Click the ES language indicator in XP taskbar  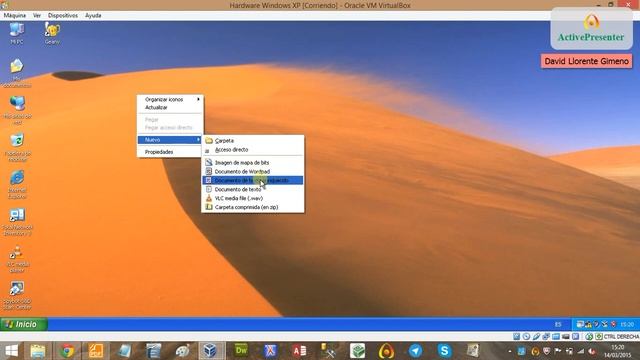click(x=558, y=324)
